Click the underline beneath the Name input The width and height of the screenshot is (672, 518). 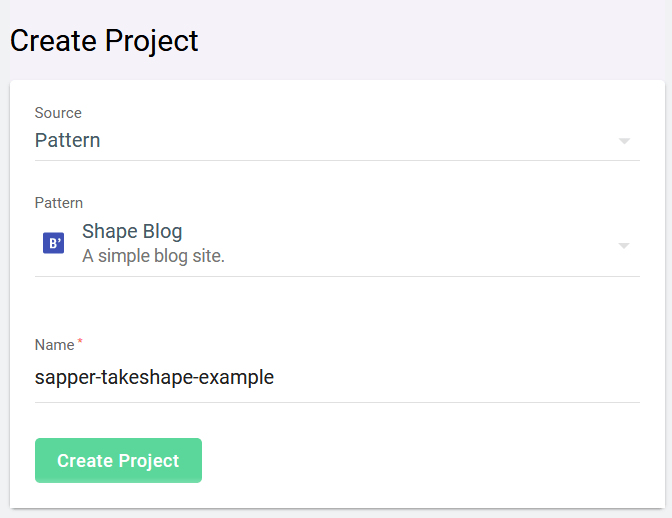tap(337, 402)
